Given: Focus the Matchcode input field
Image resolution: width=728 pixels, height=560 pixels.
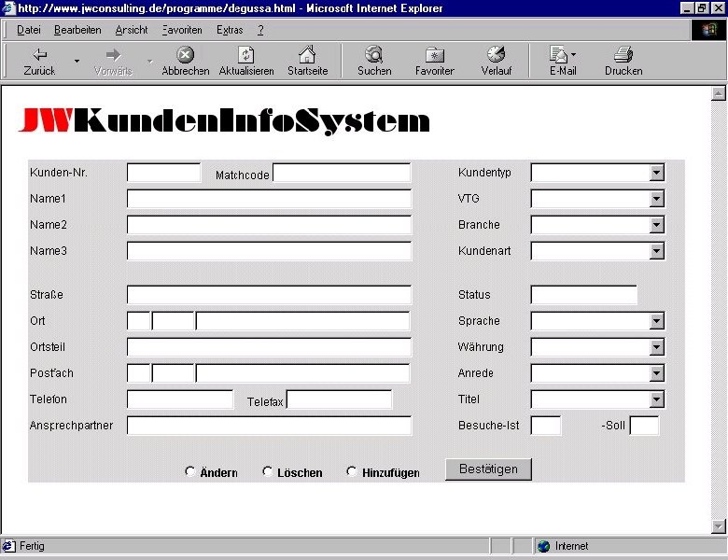Looking at the screenshot, I should [342, 173].
